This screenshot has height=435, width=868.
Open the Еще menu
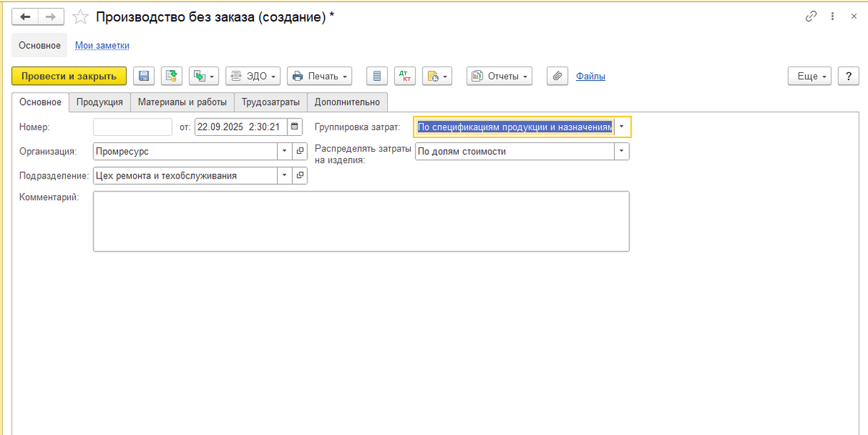click(809, 76)
